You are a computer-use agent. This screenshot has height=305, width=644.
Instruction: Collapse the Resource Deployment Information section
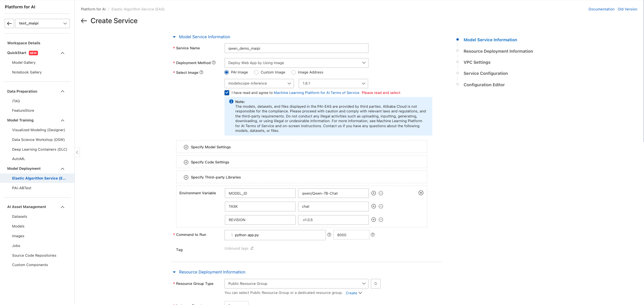[x=174, y=272]
